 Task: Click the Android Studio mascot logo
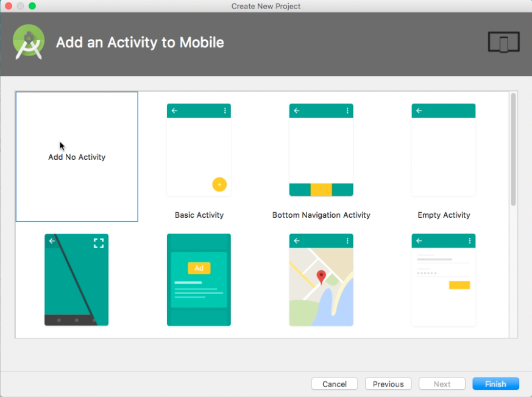[29, 43]
